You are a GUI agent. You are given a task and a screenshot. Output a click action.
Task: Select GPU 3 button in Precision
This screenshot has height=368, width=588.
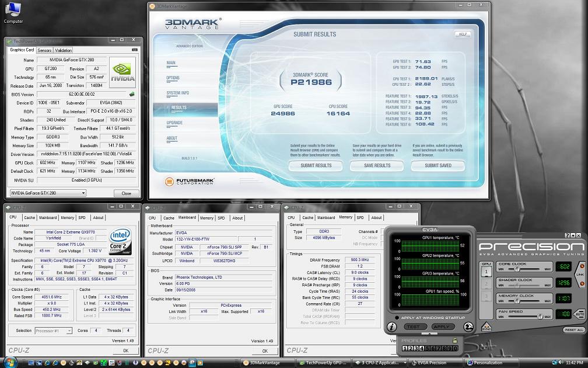coord(486,297)
